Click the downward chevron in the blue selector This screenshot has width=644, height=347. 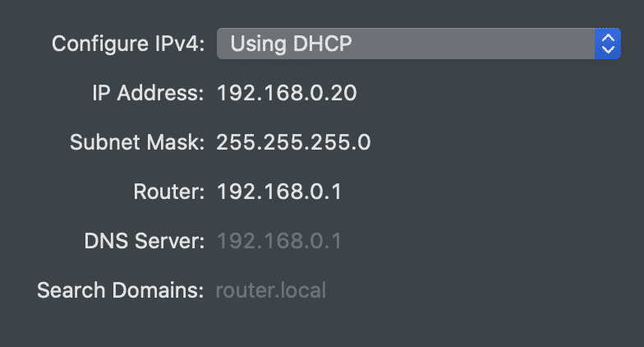[x=608, y=49]
